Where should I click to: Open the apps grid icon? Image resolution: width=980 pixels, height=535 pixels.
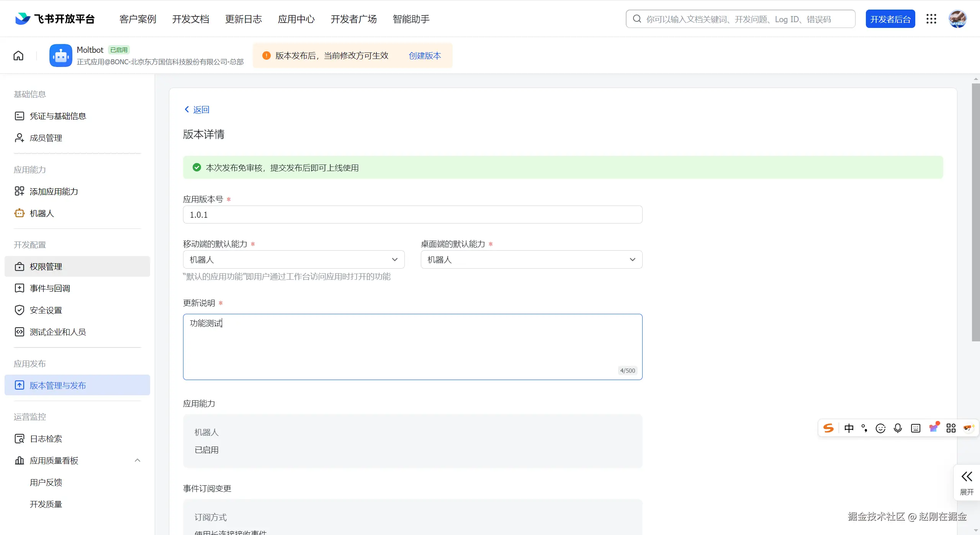(x=931, y=19)
